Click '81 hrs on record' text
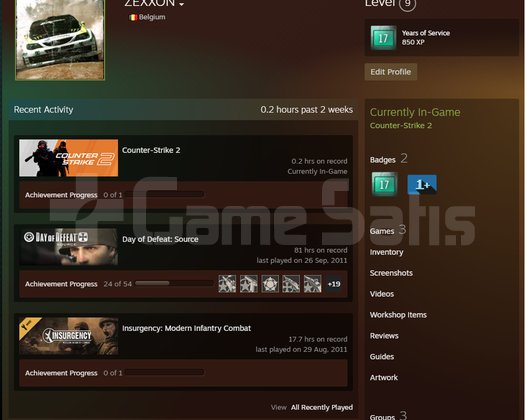The image size is (525, 420). pos(320,250)
